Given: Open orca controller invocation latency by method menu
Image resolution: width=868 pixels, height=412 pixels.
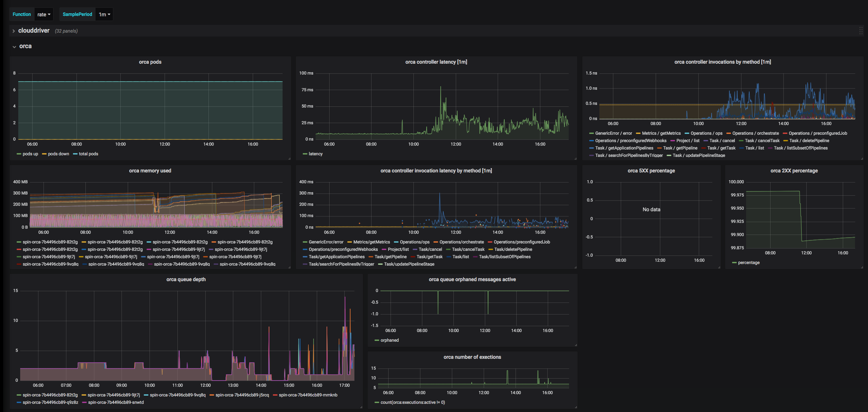Looking at the screenshot, I should pyautogui.click(x=436, y=170).
